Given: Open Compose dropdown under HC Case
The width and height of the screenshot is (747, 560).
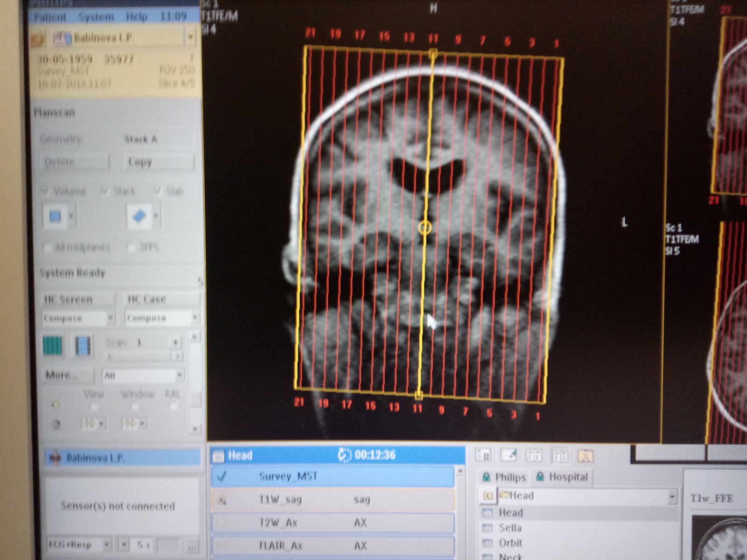Looking at the screenshot, I should pyautogui.click(x=195, y=318).
